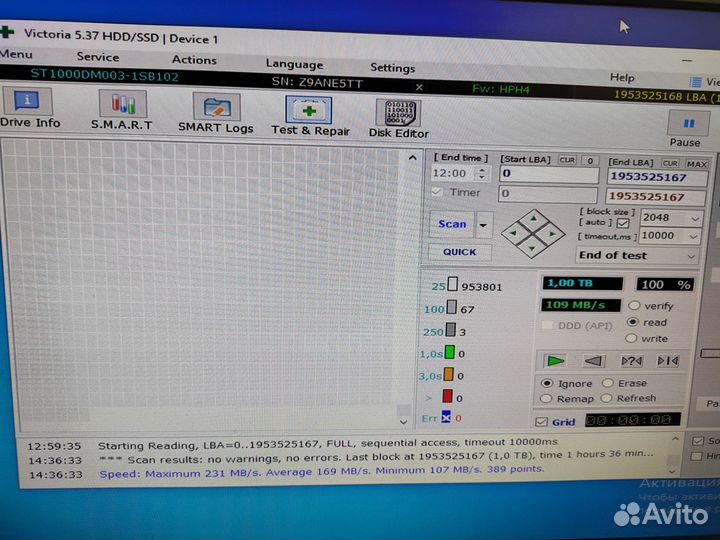Screen dimensions: 720x540
Task: Adjust the End time stepper arrows
Action: coord(481,173)
